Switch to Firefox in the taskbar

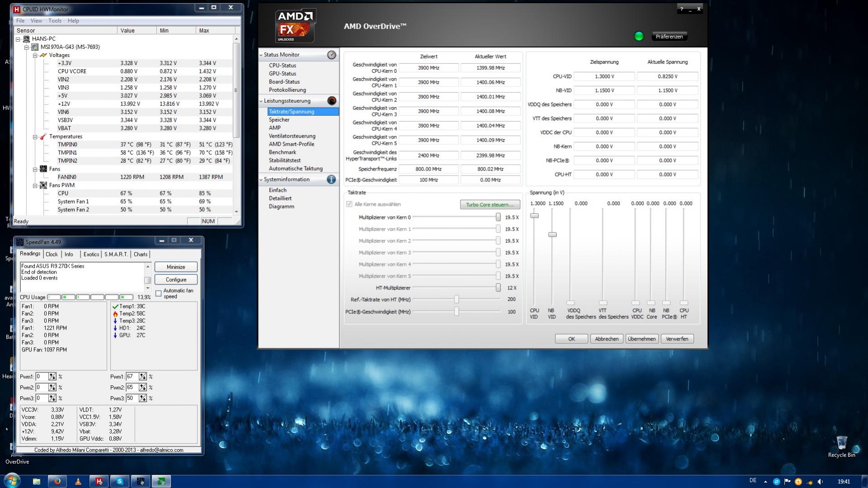pyautogui.click(x=57, y=481)
